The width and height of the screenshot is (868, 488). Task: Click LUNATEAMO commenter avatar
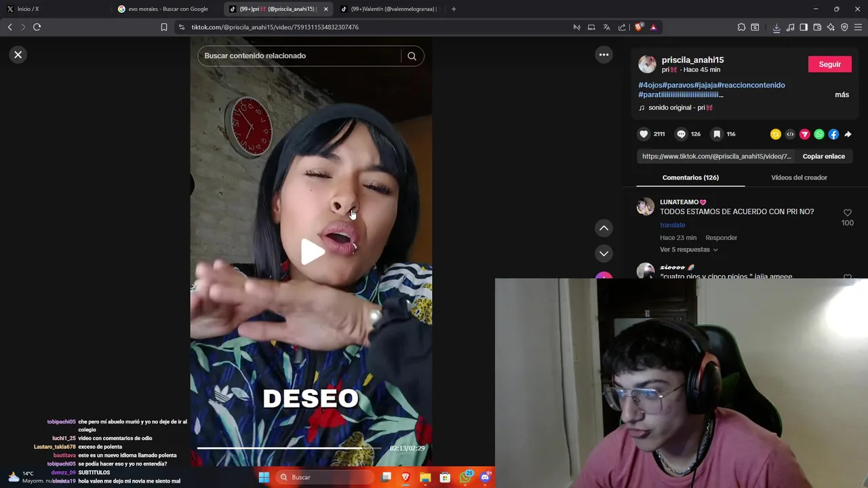pyautogui.click(x=646, y=206)
